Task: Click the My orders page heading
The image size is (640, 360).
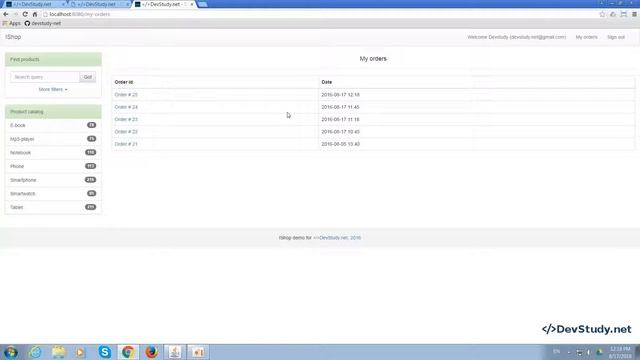Action: pyautogui.click(x=373, y=59)
